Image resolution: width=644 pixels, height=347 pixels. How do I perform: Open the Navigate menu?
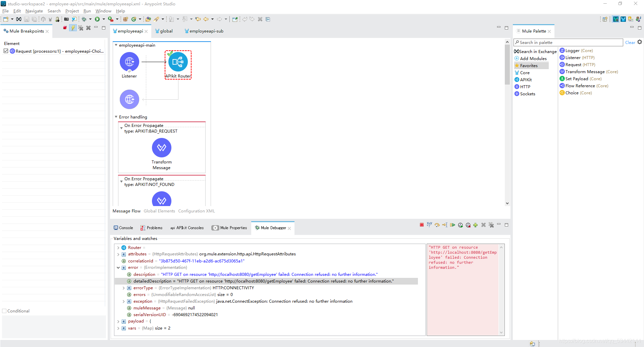tap(34, 11)
